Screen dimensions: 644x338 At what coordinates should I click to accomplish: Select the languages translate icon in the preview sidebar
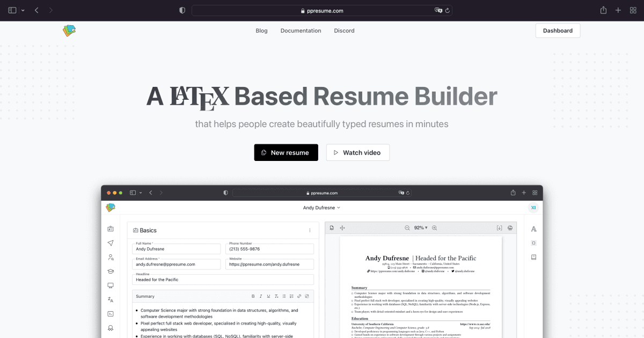[111, 300]
